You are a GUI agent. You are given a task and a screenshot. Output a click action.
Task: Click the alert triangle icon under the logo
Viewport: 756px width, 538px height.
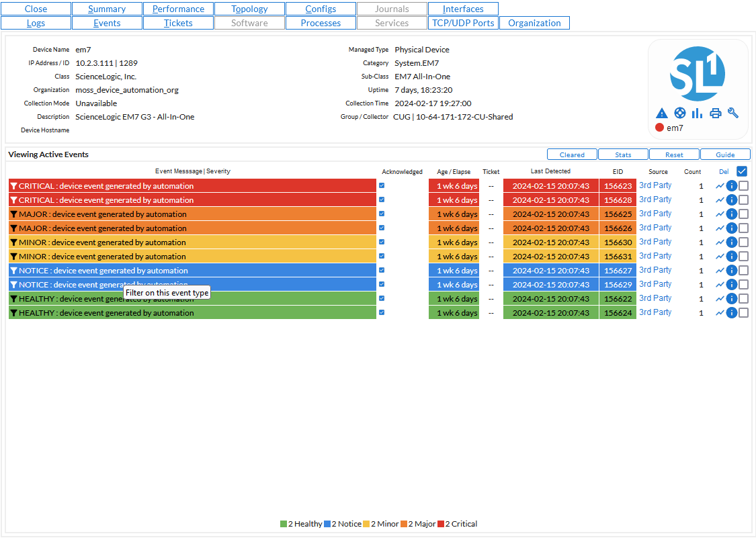tap(662, 113)
